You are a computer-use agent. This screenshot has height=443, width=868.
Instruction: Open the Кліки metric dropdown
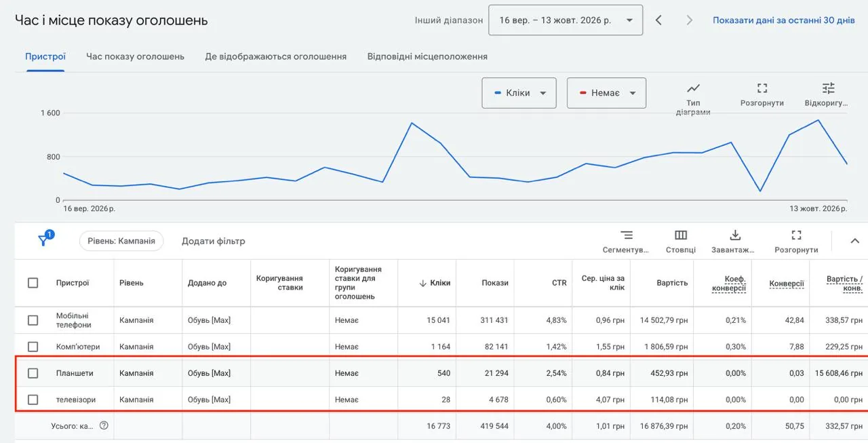pyautogui.click(x=519, y=93)
